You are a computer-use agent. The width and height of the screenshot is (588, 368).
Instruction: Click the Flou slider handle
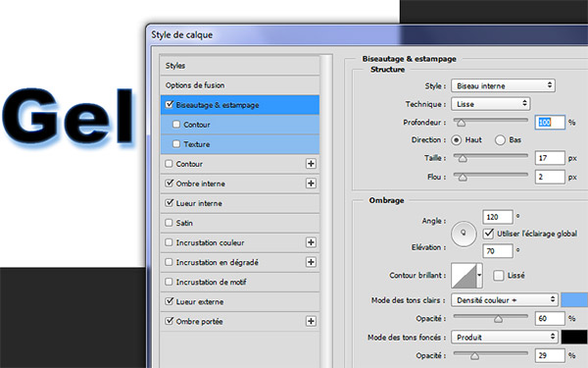[463, 178]
